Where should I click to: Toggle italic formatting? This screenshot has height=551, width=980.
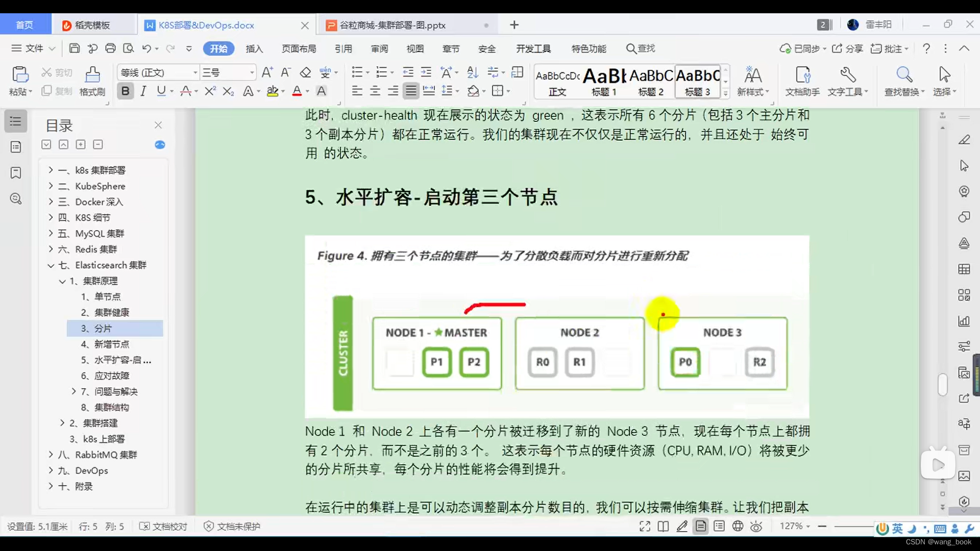pos(143,91)
